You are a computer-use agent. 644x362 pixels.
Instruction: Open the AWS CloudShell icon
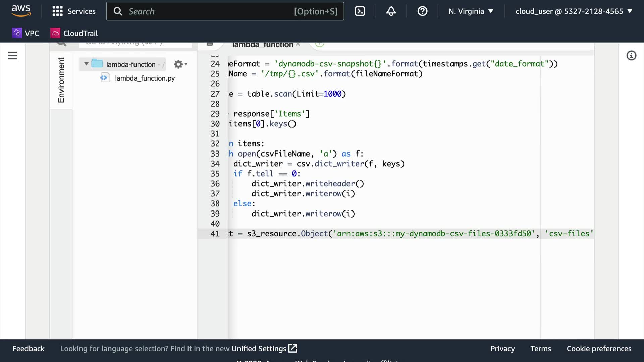(x=360, y=11)
